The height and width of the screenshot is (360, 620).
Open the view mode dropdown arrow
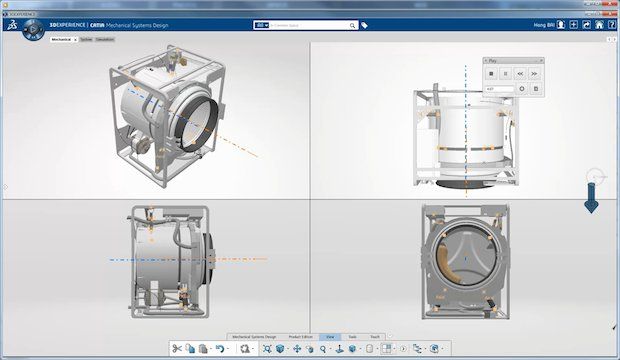[360, 349]
